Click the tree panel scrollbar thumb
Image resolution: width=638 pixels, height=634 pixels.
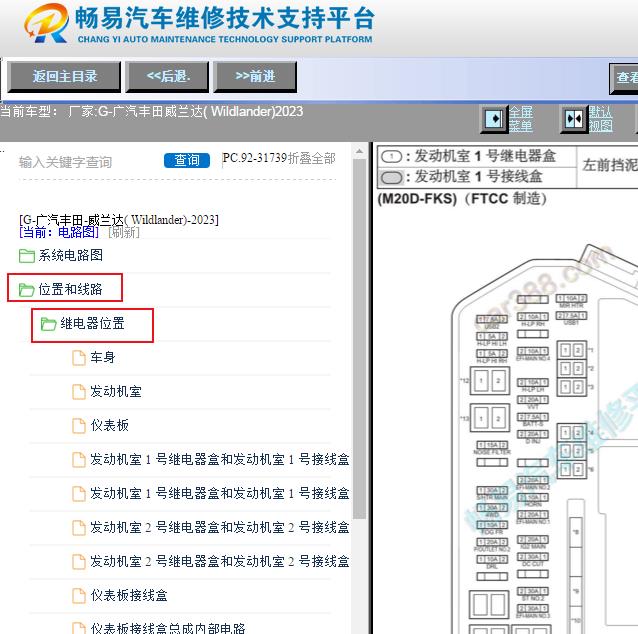pyautogui.click(x=360, y=339)
